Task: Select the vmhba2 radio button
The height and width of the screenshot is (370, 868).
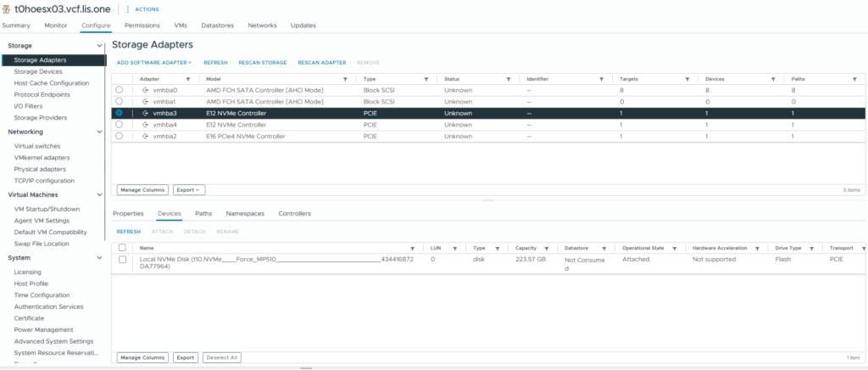Action: 119,136
